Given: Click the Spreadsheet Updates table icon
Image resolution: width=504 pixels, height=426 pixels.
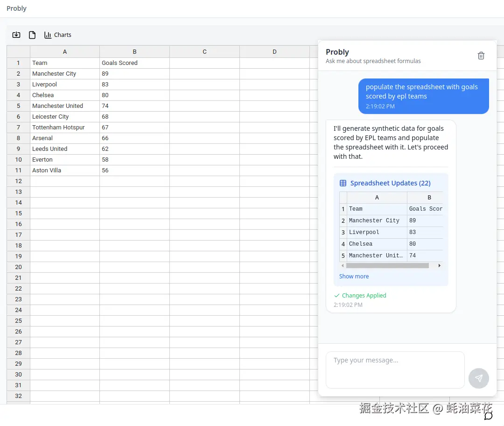Looking at the screenshot, I should tap(343, 183).
